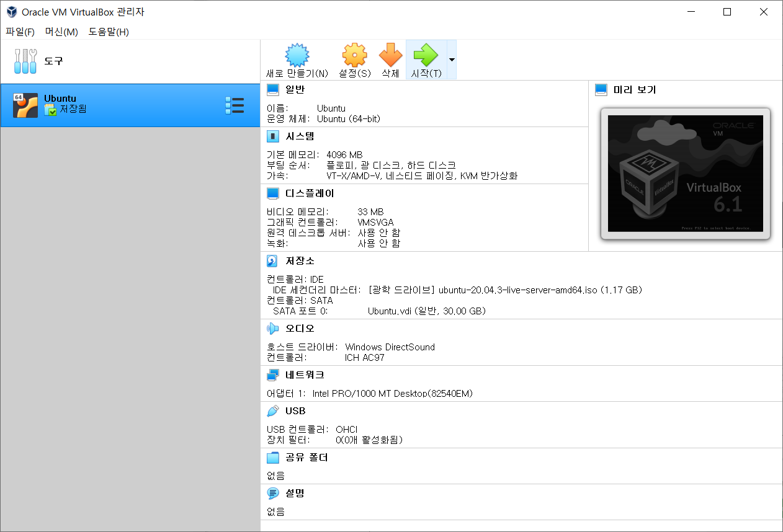Viewport: 783px width, 532px height.
Task: Click the 공유 폴더 folder icon
Action: coord(273,458)
